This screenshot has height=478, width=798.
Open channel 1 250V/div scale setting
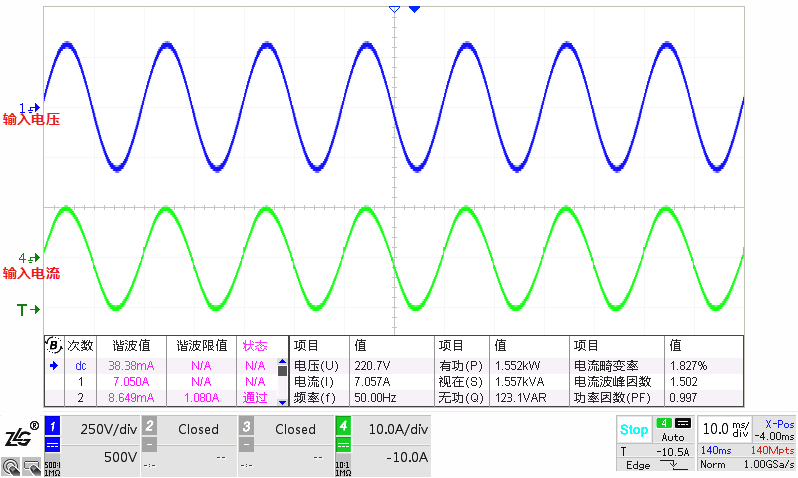pyautogui.click(x=108, y=429)
